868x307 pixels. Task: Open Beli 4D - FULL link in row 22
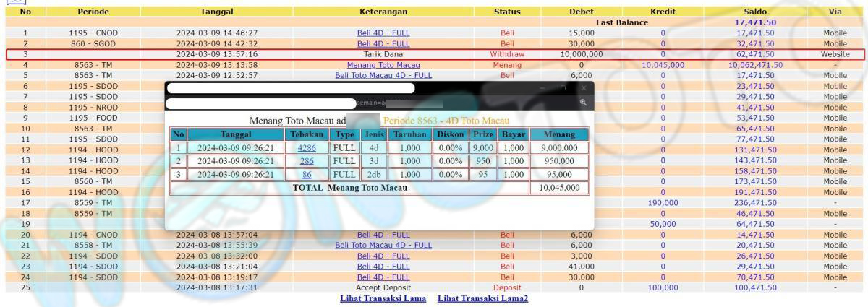click(383, 256)
